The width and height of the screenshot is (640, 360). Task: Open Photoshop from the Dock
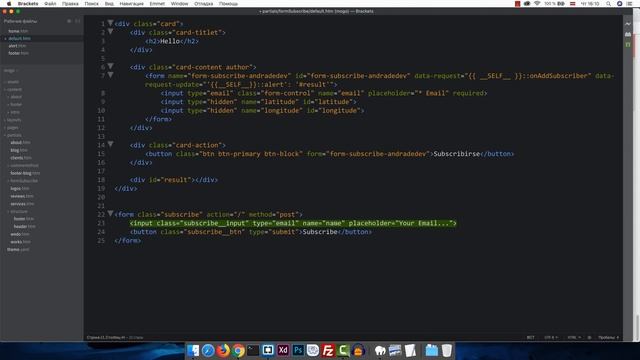298,350
